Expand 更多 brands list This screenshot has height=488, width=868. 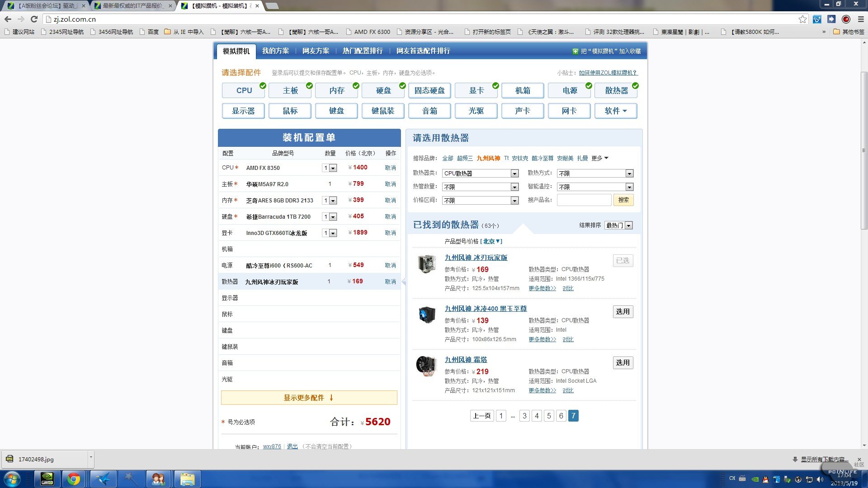600,158
